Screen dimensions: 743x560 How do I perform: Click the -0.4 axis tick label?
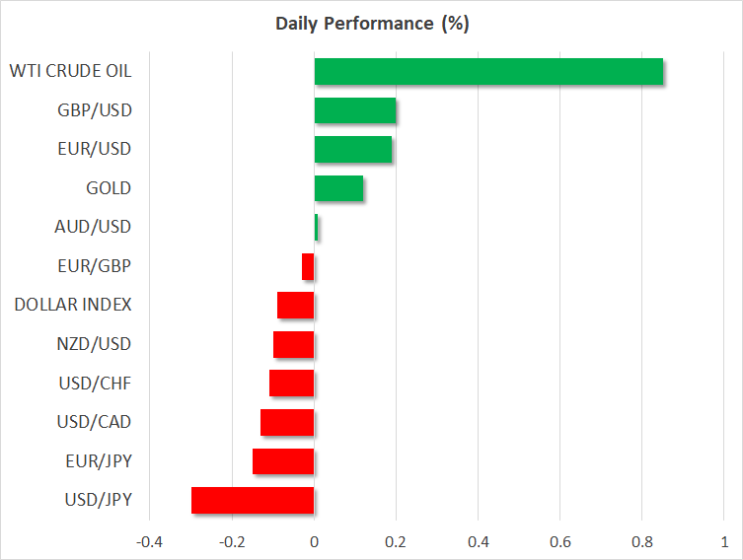pyautogui.click(x=149, y=542)
